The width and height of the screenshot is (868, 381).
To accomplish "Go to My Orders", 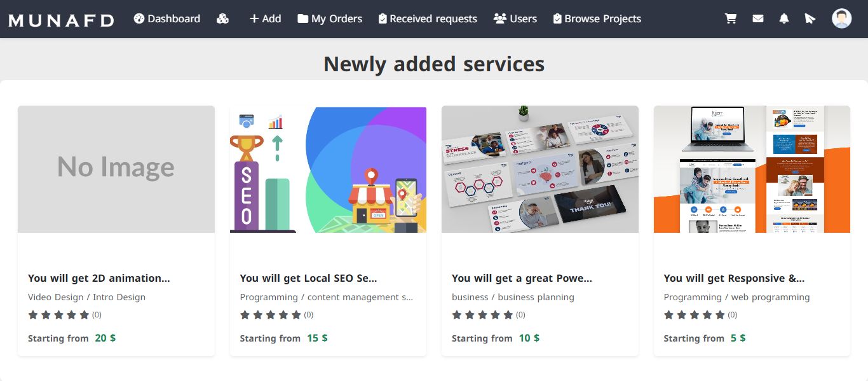I will [x=330, y=19].
